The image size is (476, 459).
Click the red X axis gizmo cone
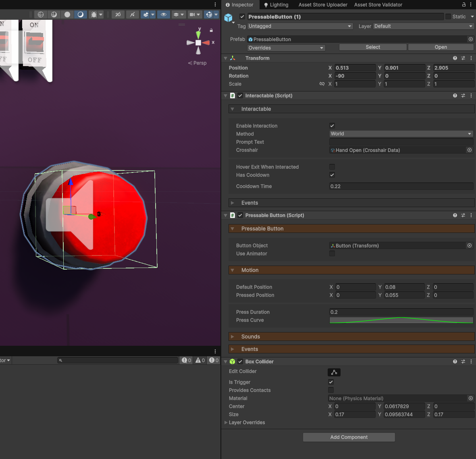[207, 43]
